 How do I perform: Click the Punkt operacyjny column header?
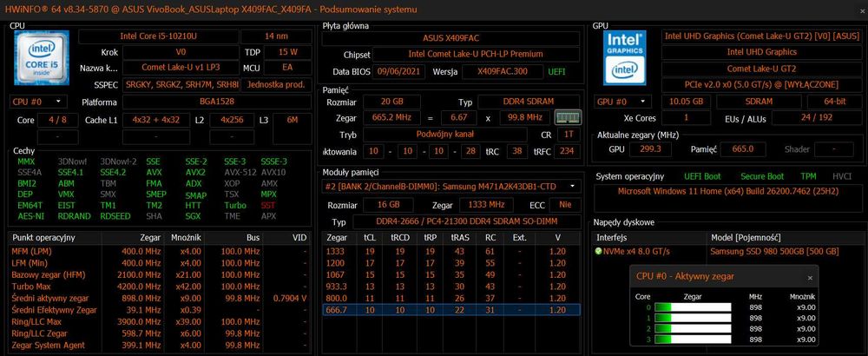point(56,238)
